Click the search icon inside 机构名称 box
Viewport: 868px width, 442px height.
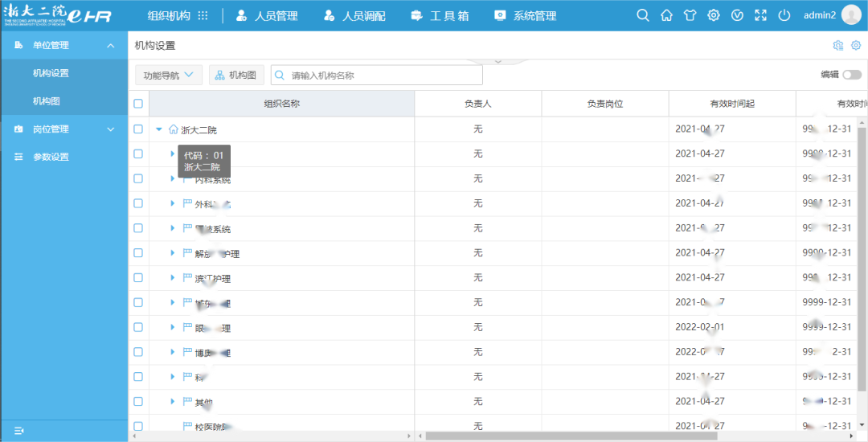(x=280, y=76)
